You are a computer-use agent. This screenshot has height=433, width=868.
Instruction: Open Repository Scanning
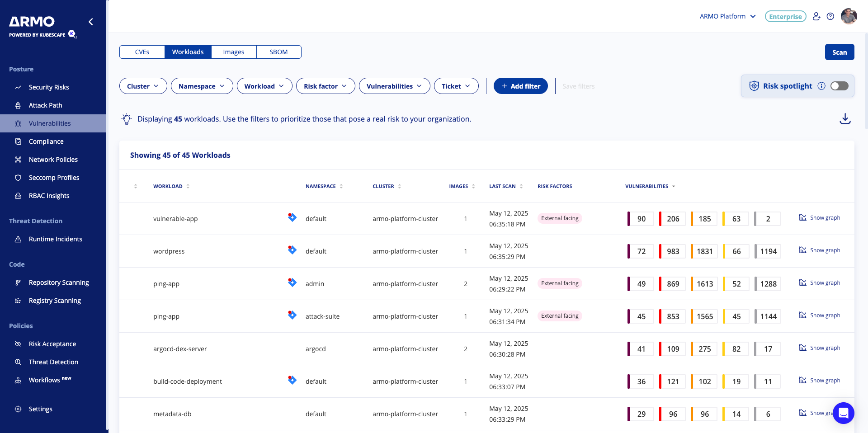tap(53, 282)
